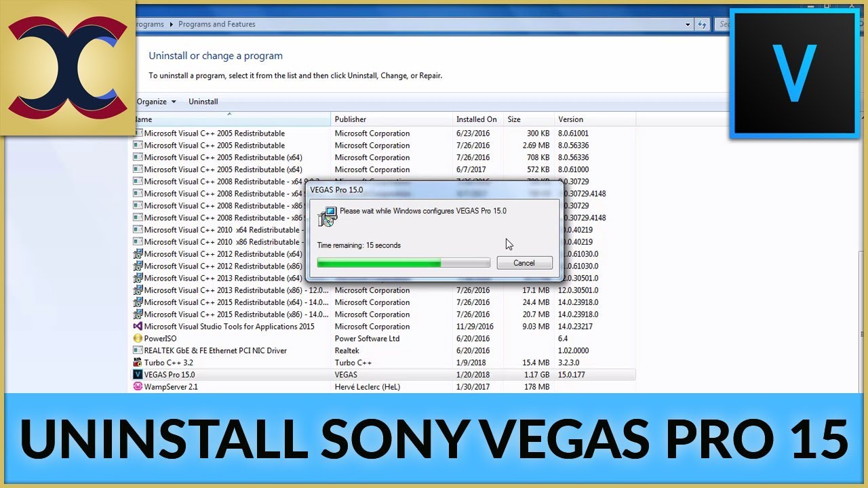
Task: Click Uninstall in the toolbar
Action: point(203,102)
